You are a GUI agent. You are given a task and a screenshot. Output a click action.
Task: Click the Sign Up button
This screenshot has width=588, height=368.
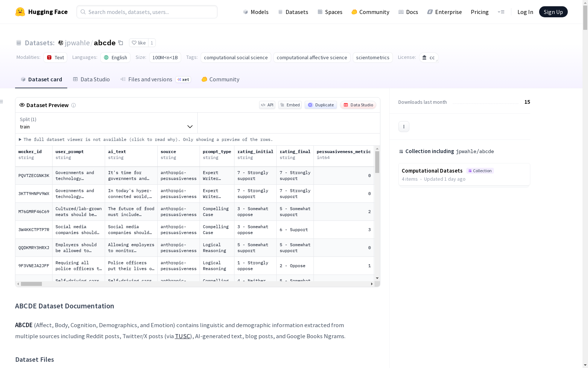tap(553, 12)
